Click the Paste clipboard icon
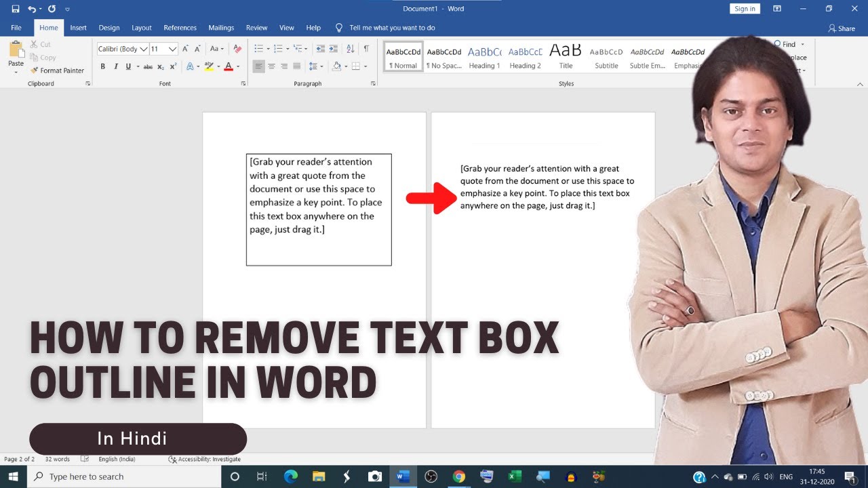Image resolution: width=868 pixels, height=488 pixels. [x=16, y=49]
